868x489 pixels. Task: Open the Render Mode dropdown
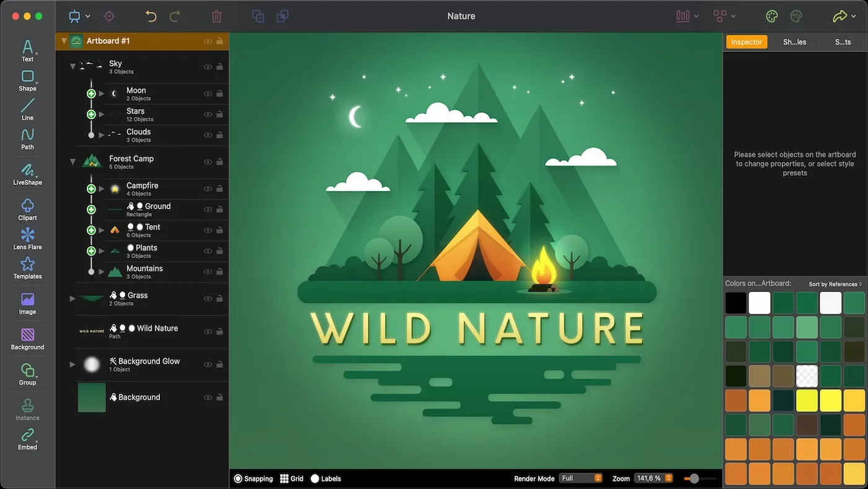tap(580, 478)
